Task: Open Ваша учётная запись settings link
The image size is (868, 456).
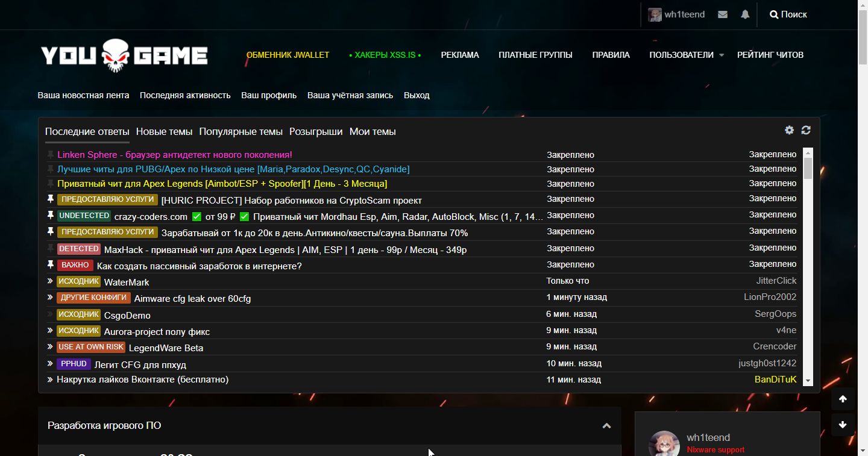Action: (350, 95)
